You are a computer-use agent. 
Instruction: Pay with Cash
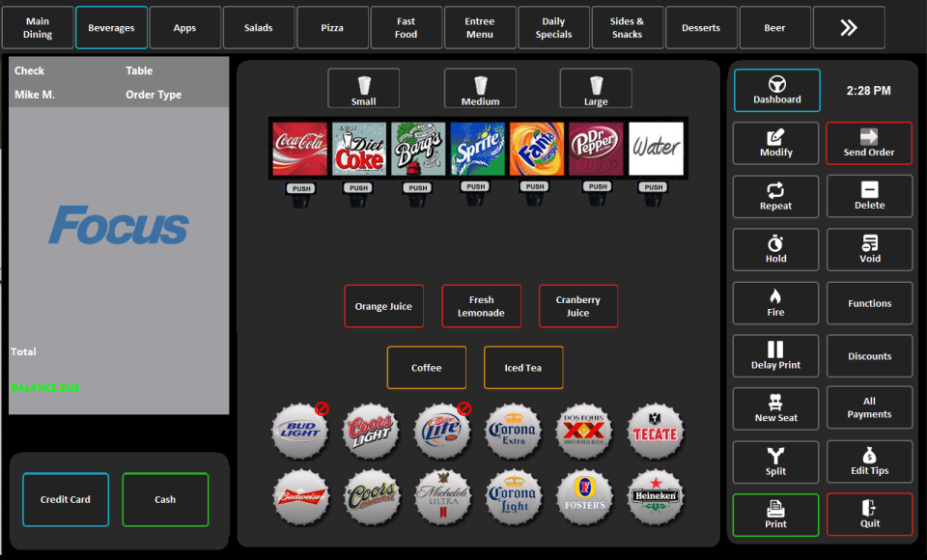pos(165,500)
